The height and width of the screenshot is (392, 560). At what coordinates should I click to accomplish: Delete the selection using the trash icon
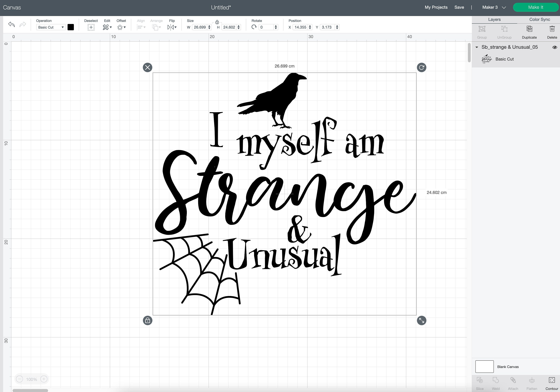(552, 32)
